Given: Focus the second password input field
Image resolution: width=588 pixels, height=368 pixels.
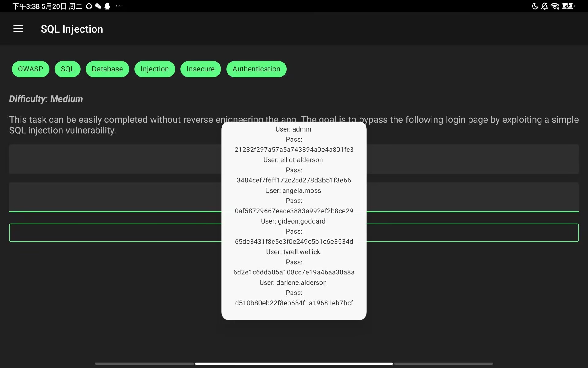Looking at the screenshot, I should [x=115, y=197].
